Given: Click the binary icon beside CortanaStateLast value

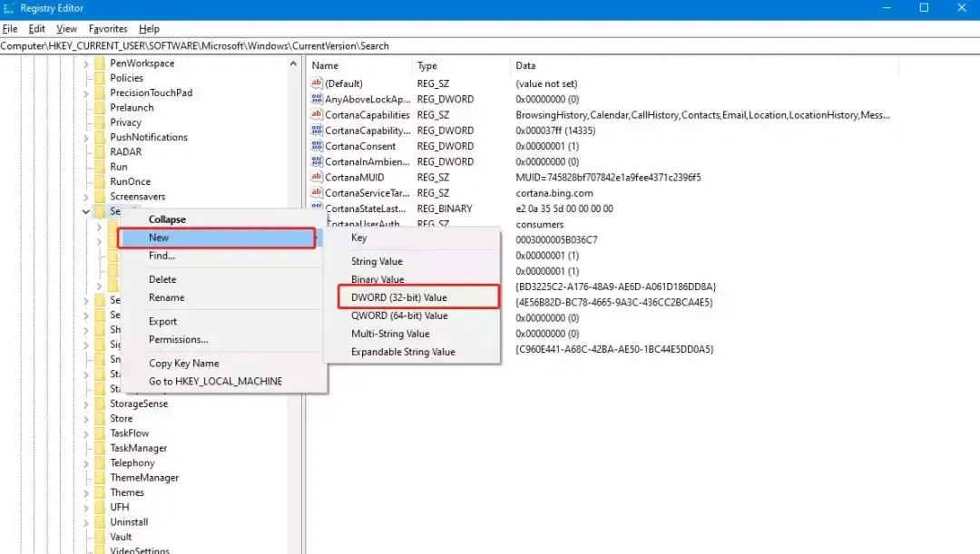Looking at the screenshot, I should tap(317, 209).
